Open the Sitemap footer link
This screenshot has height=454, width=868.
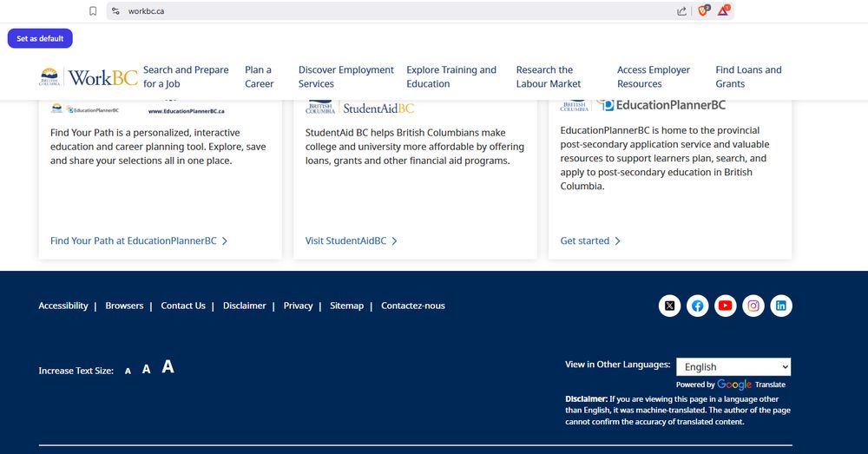point(346,306)
